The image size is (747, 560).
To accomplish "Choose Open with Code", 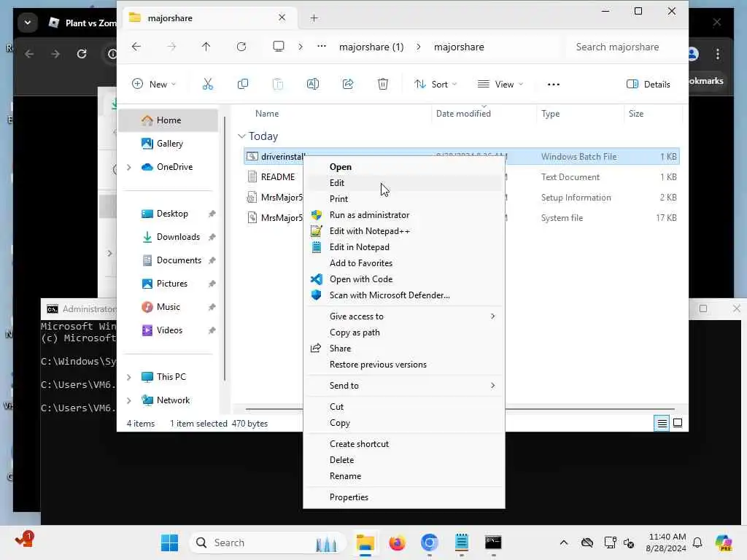I will pyautogui.click(x=404, y=279).
